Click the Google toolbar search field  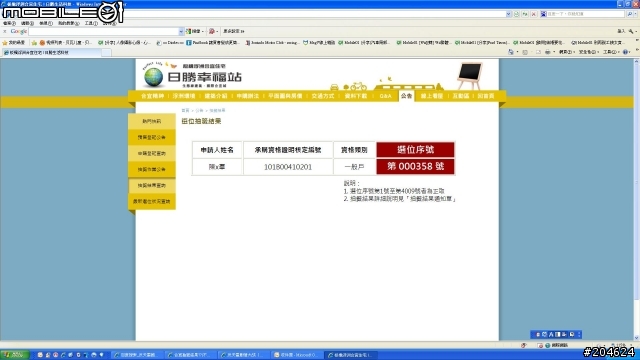coord(104,31)
